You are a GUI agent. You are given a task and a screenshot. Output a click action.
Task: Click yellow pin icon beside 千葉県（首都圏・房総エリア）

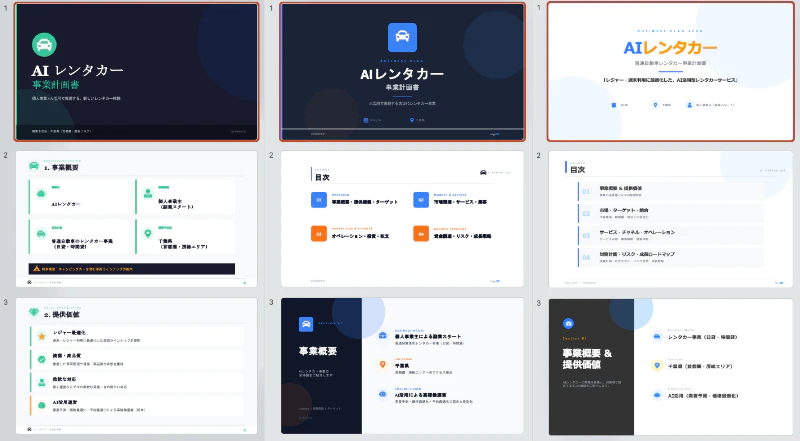(657, 365)
